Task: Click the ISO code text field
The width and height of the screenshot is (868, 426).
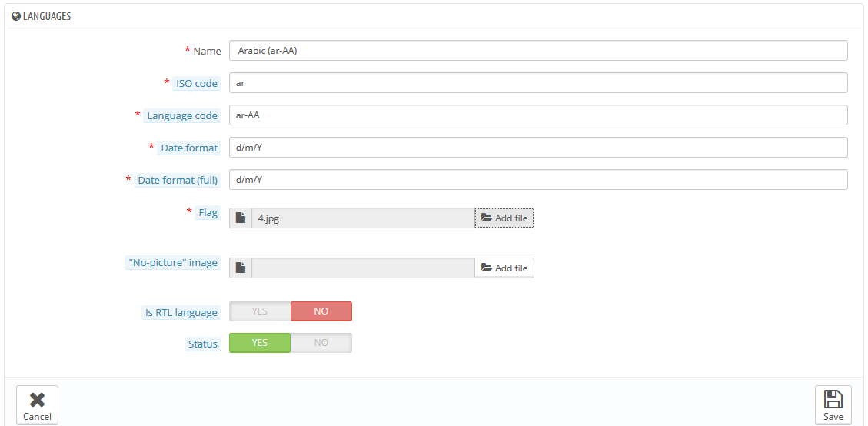Action: point(538,82)
